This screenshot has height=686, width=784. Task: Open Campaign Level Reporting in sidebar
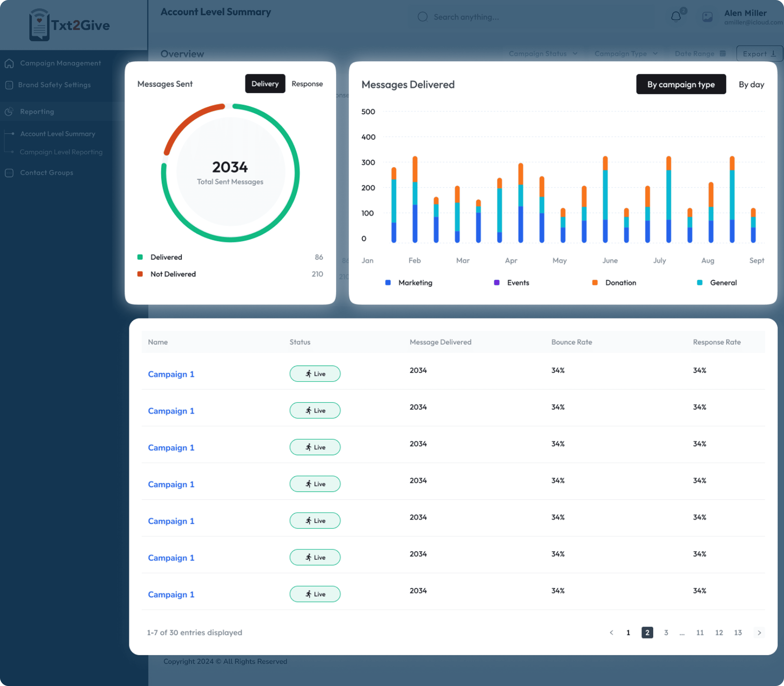[x=61, y=152]
